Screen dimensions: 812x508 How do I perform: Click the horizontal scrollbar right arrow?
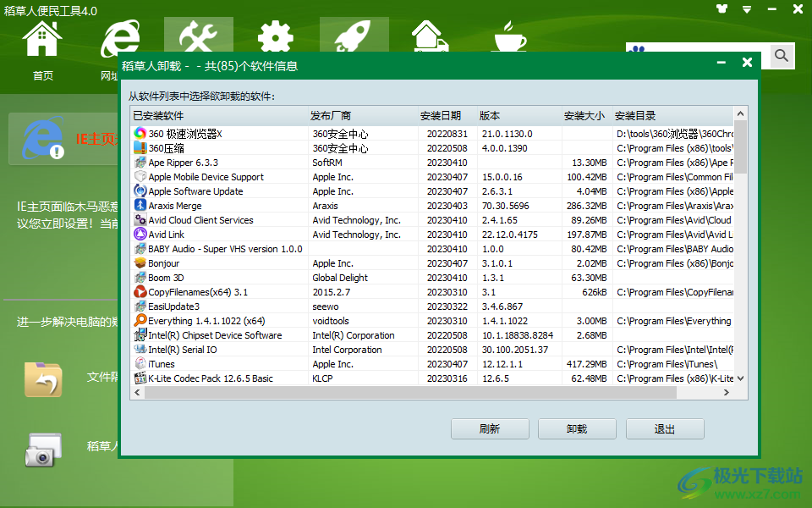point(726,392)
